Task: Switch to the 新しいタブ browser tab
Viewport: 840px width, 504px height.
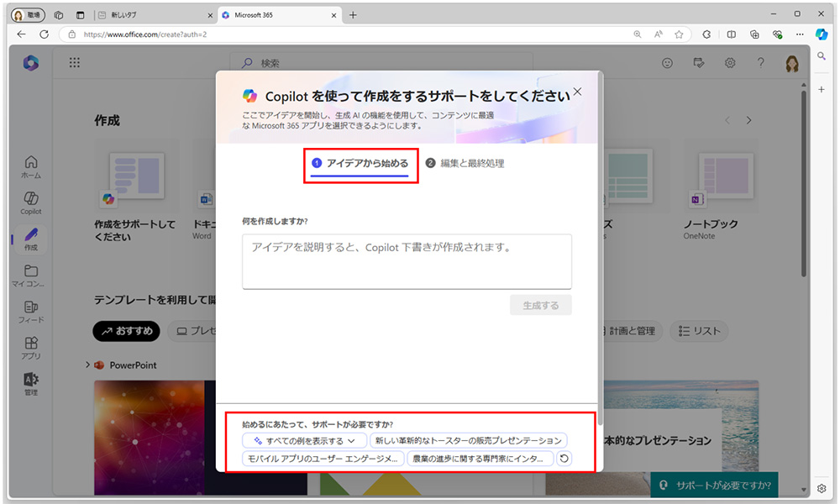Action: [155, 15]
